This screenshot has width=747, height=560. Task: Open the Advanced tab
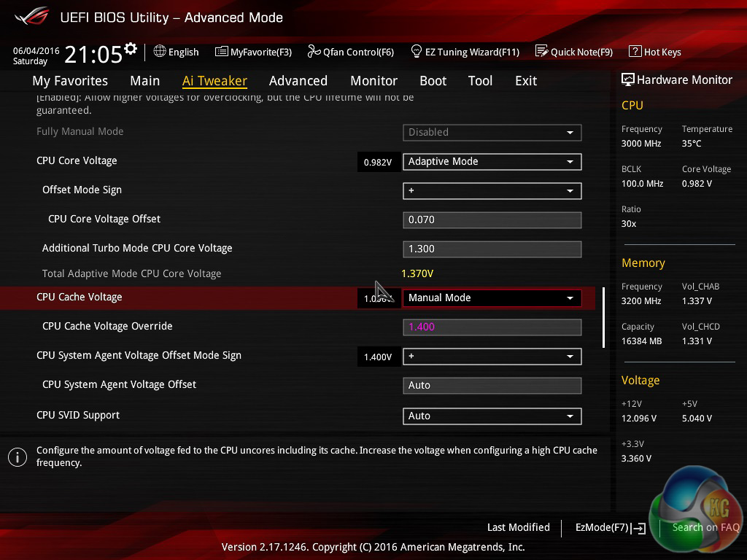click(298, 81)
